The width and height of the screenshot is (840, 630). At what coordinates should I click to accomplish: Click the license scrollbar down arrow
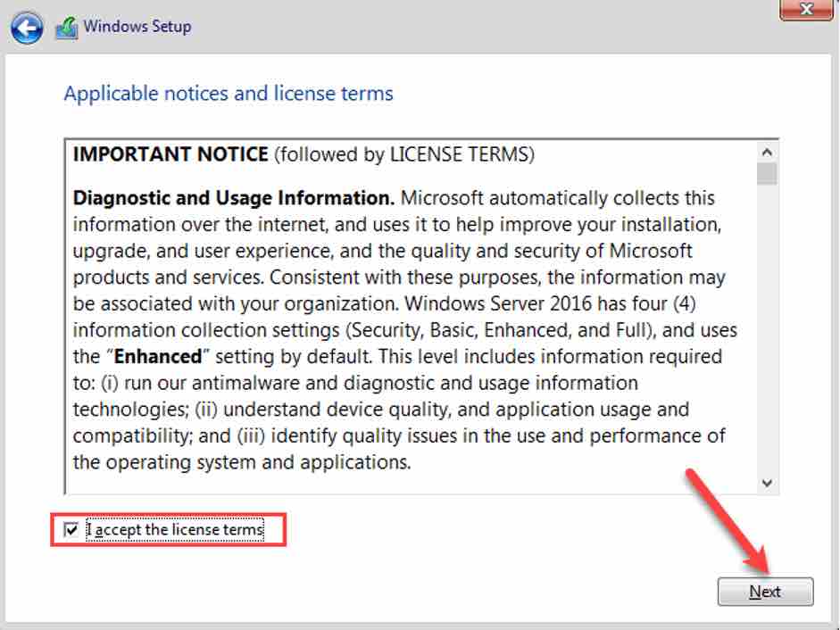tap(767, 482)
